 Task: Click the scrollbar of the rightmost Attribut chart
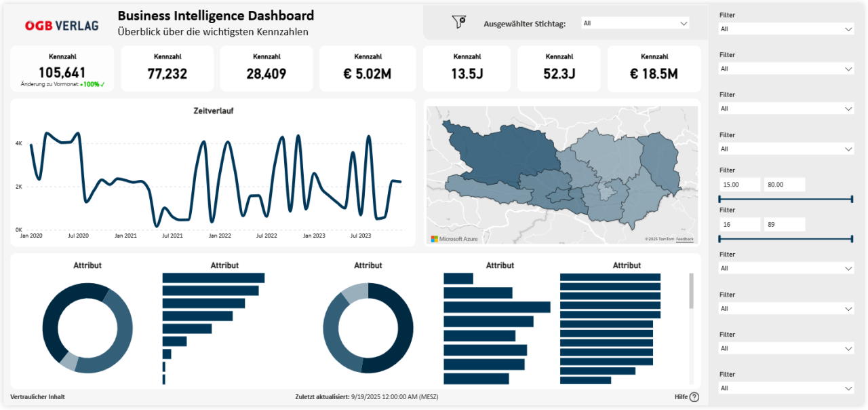coord(691,292)
